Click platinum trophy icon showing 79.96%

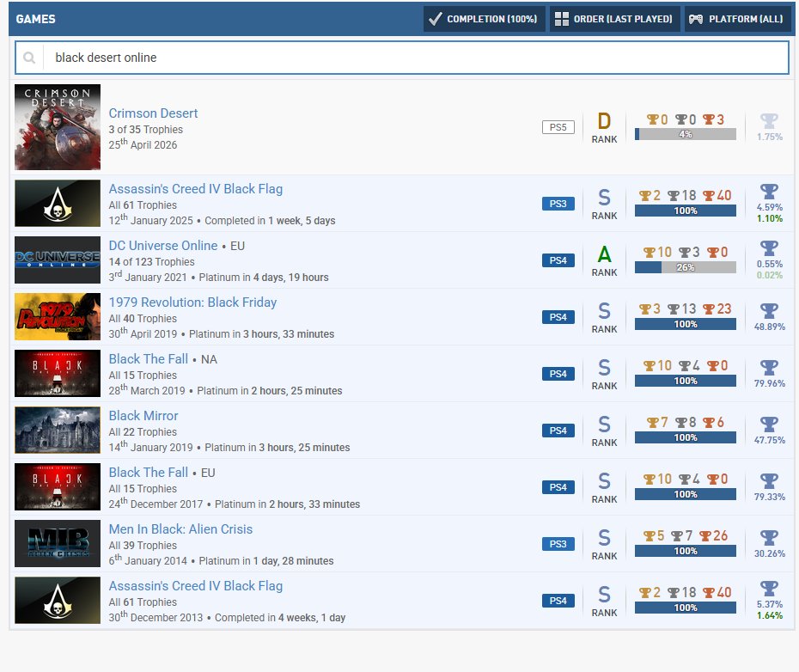[769, 368]
